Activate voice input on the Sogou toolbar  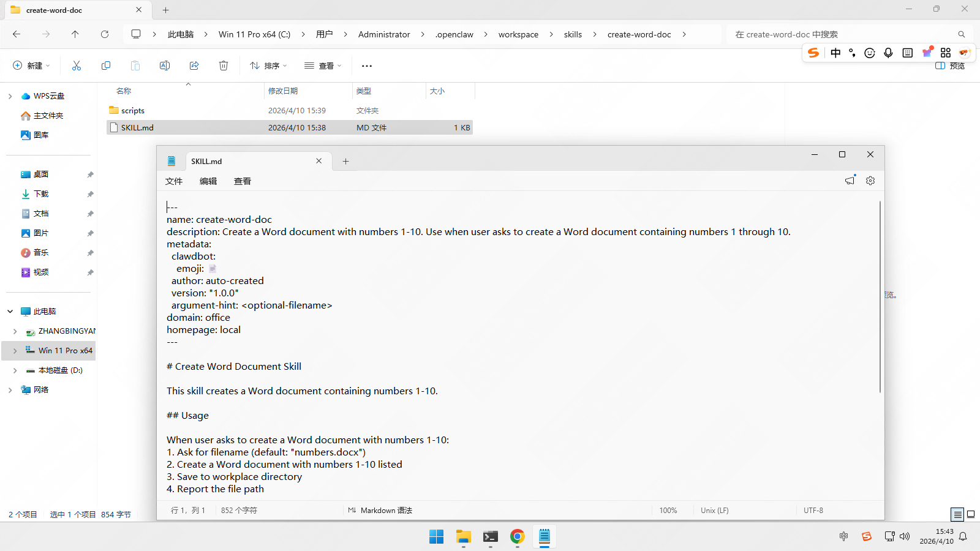pos(888,53)
